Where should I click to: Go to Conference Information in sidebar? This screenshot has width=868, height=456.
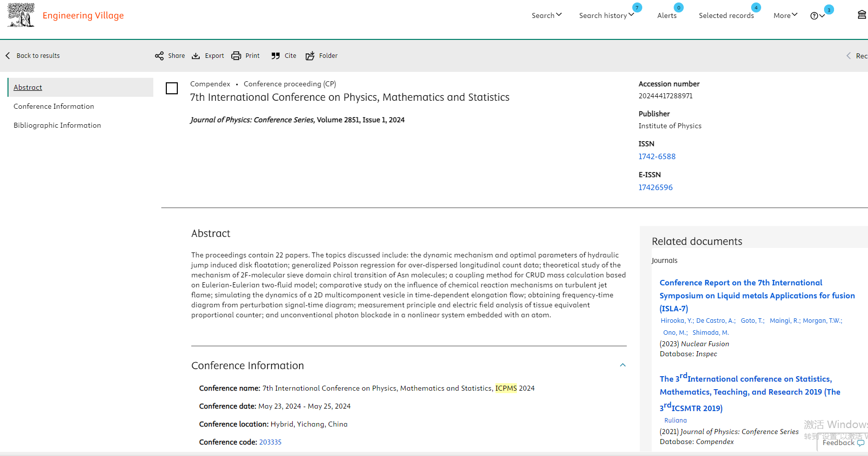54,106
